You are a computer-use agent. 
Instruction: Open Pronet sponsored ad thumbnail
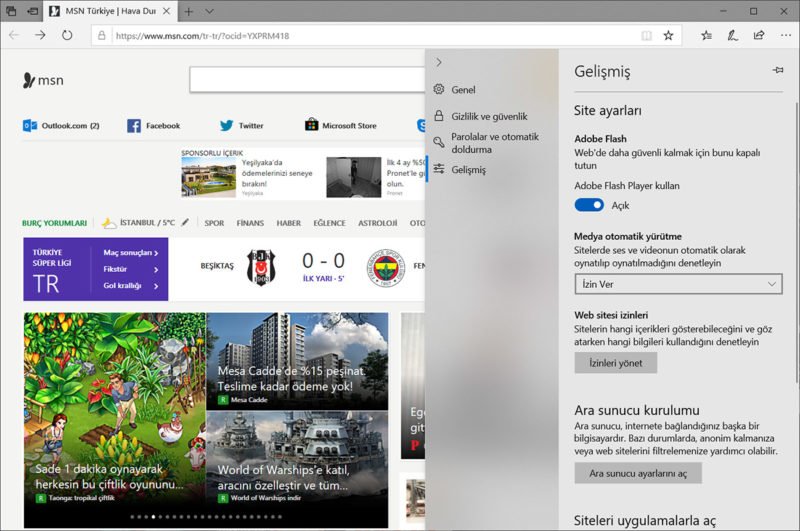[354, 177]
